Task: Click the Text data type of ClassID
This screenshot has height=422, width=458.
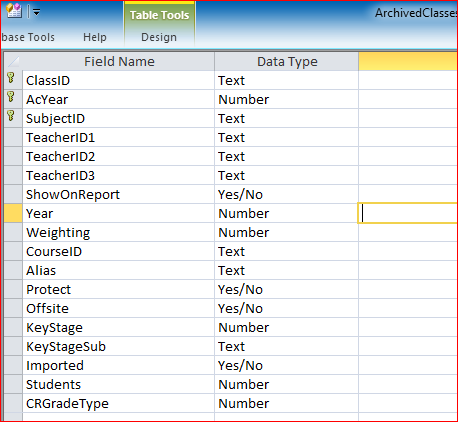Action: [231, 81]
